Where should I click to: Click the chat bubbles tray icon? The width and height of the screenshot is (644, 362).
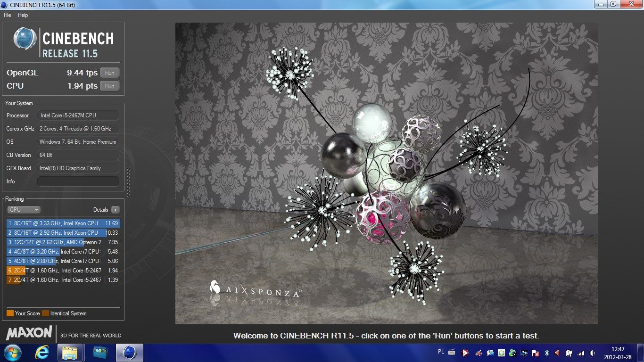coord(490,353)
